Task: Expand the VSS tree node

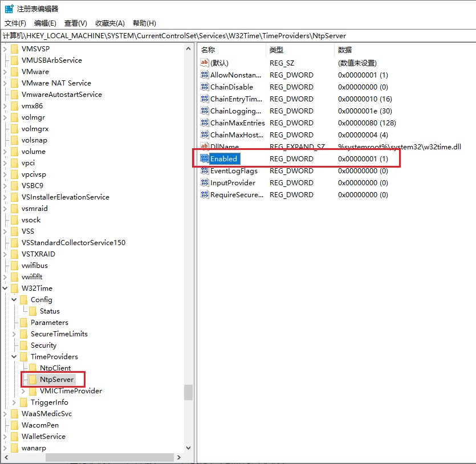Action: pyautogui.click(x=5, y=231)
